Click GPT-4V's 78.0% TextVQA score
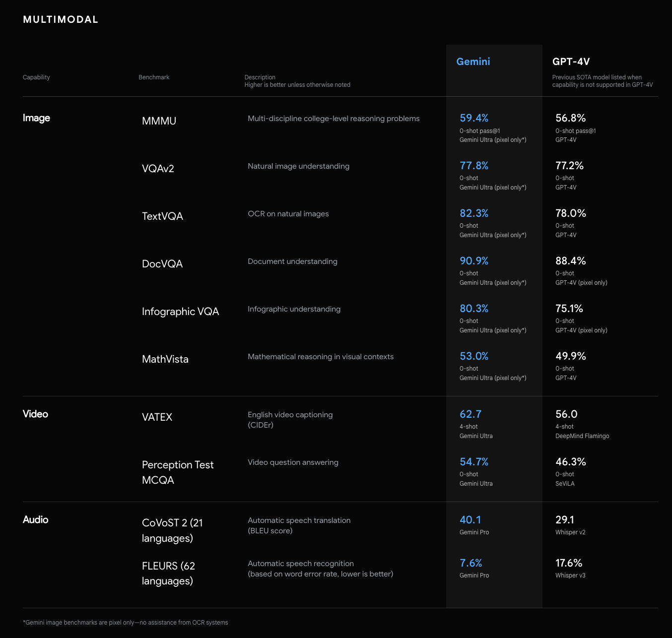 pyautogui.click(x=571, y=213)
